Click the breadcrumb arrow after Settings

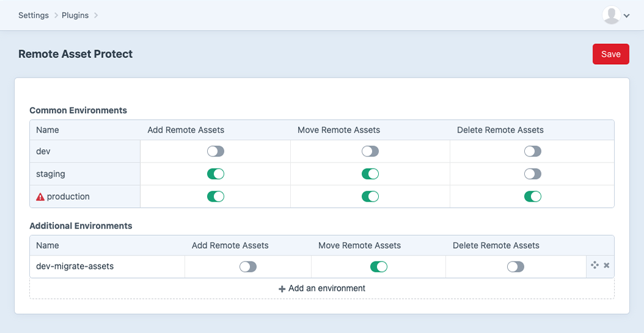point(56,15)
